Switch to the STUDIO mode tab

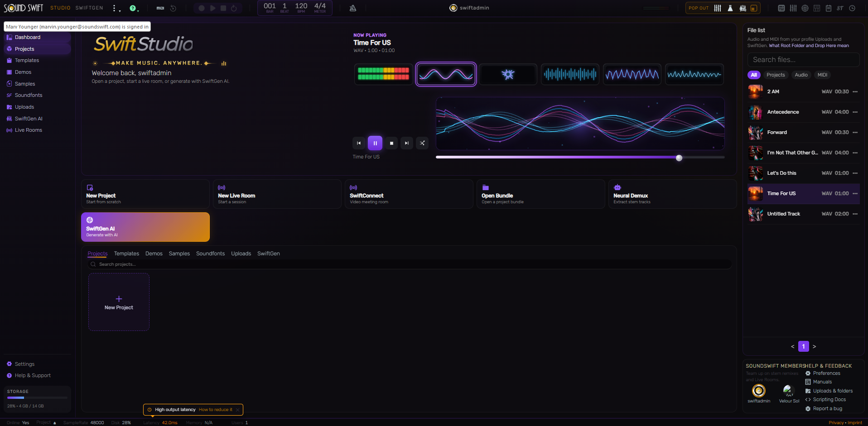point(60,8)
